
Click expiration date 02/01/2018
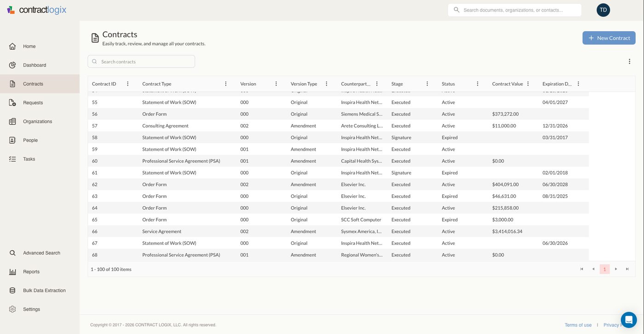point(555,173)
